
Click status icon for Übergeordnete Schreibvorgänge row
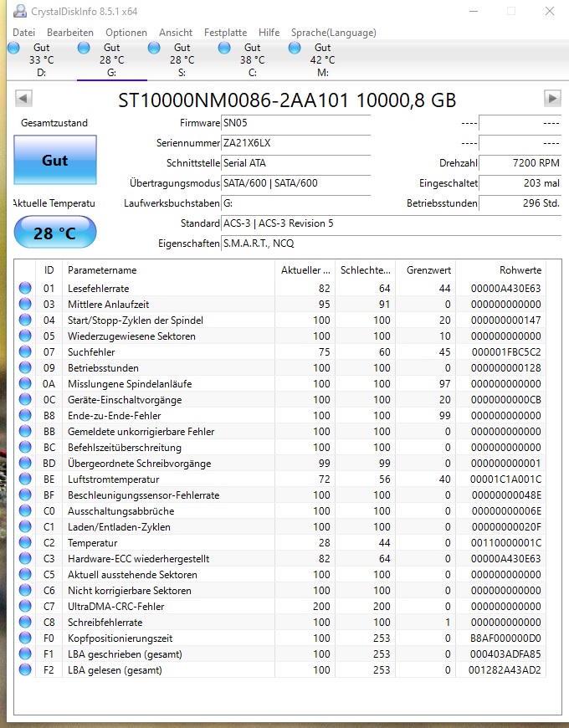(25, 463)
